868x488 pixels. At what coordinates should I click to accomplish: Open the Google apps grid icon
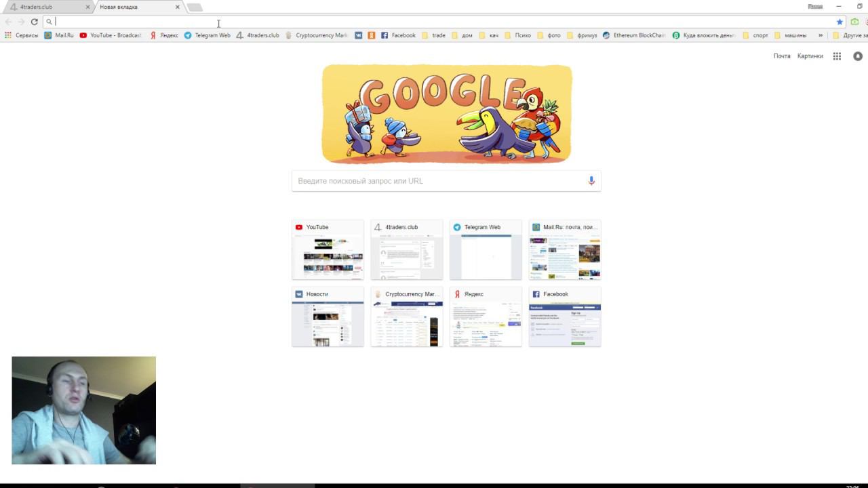837,56
